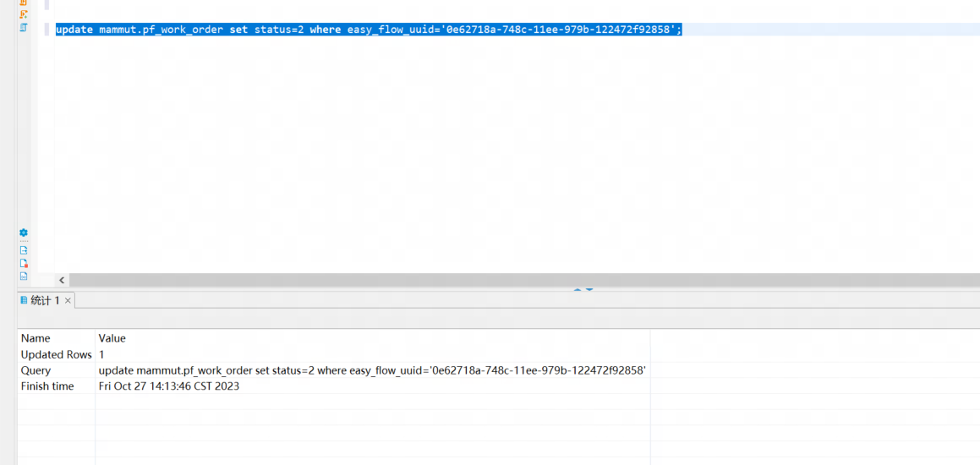980x465 pixels.
Task: Open the blue gear settings icon
Action: (24, 232)
